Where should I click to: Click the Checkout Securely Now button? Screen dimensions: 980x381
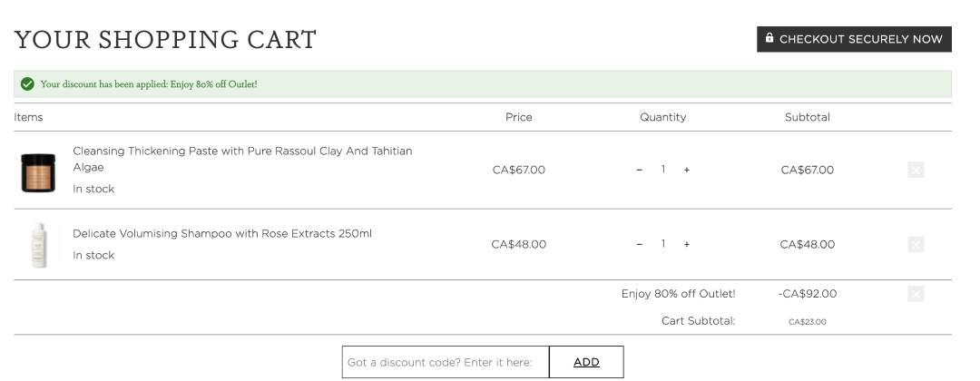tap(854, 39)
